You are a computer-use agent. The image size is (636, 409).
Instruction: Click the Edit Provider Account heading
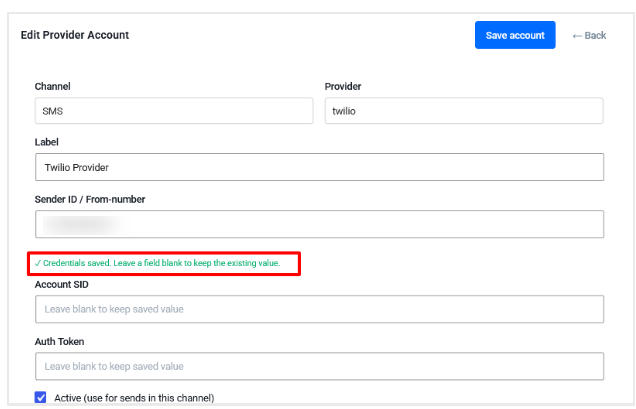point(75,35)
